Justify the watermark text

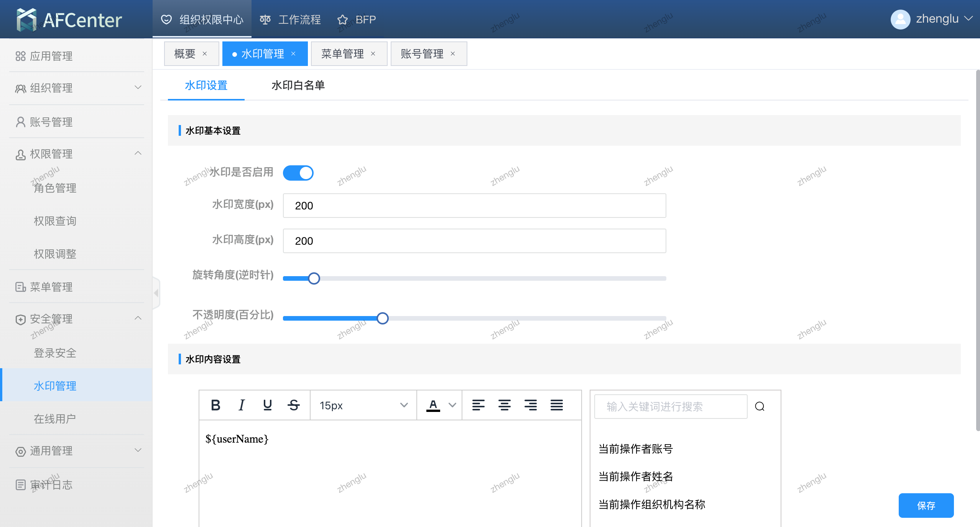(556, 405)
